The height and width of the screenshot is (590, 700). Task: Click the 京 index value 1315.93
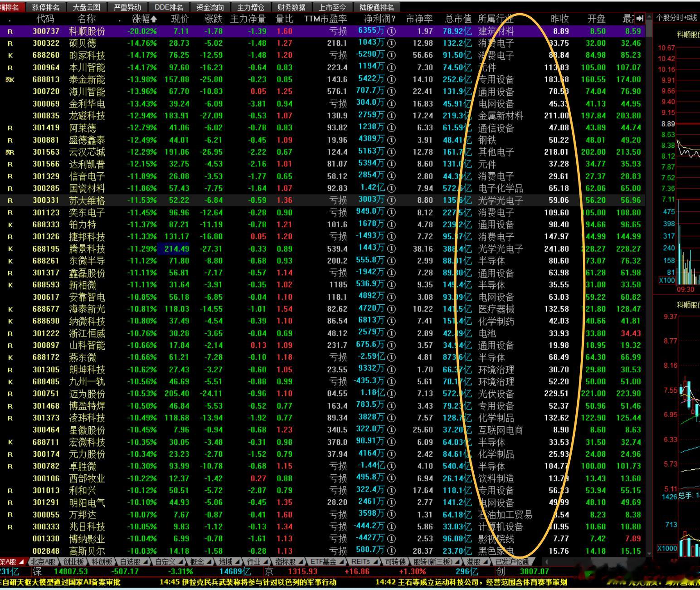[303, 571]
